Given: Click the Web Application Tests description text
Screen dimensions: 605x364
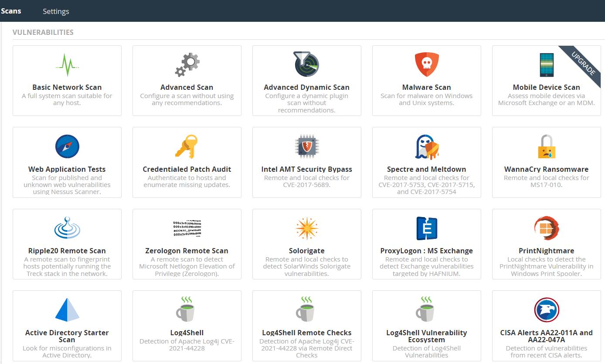Looking at the screenshot, I should click(x=67, y=185).
